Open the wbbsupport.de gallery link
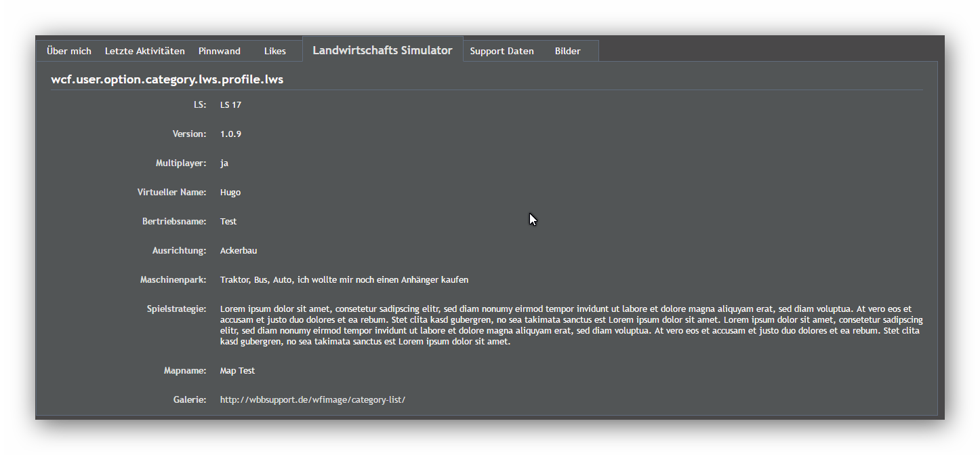 pos(312,400)
